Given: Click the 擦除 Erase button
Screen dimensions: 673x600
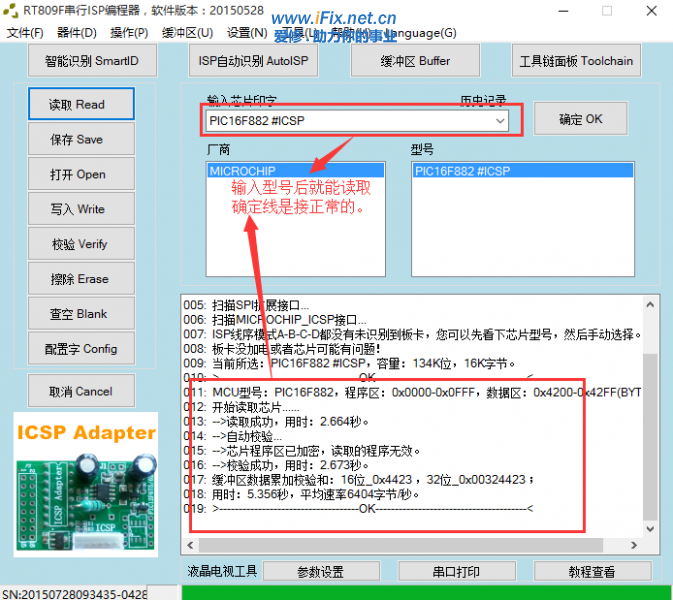Looking at the screenshot, I should (x=78, y=279).
